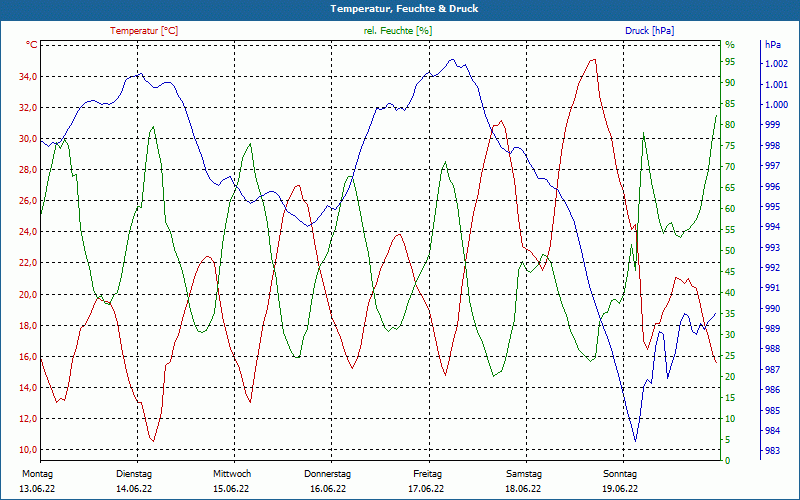Image resolution: width=800 pixels, height=500 pixels.
Task: Click the '987' pressure axis value
Action: click(772, 369)
